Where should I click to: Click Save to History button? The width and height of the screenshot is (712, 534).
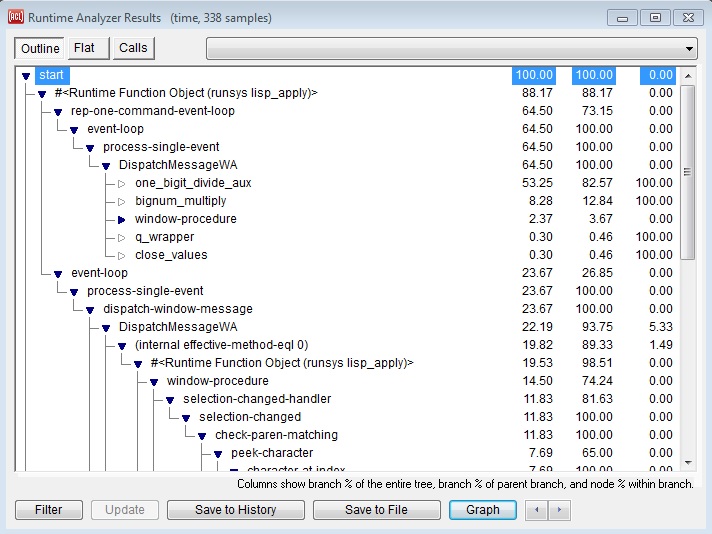236,510
